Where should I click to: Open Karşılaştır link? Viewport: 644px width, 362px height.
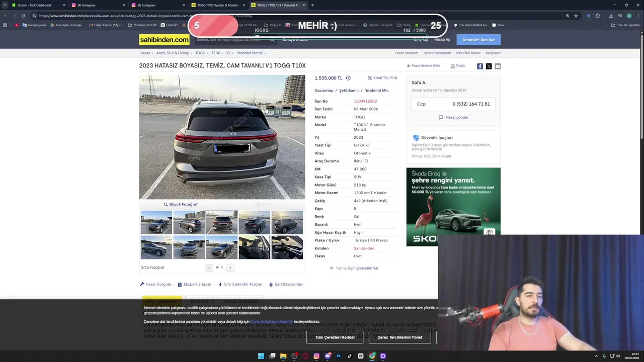click(493, 53)
